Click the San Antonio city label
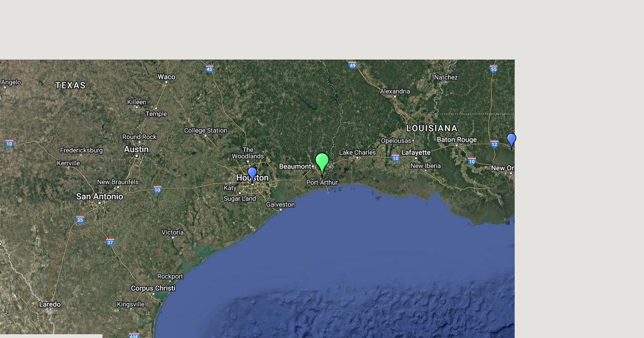644x338 pixels. coord(100,197)
